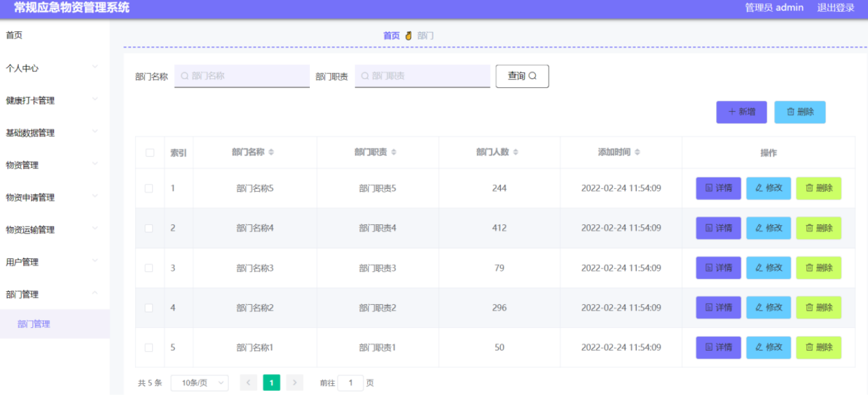Expand the 个人中心 sidebar menu

pos(55,68)
